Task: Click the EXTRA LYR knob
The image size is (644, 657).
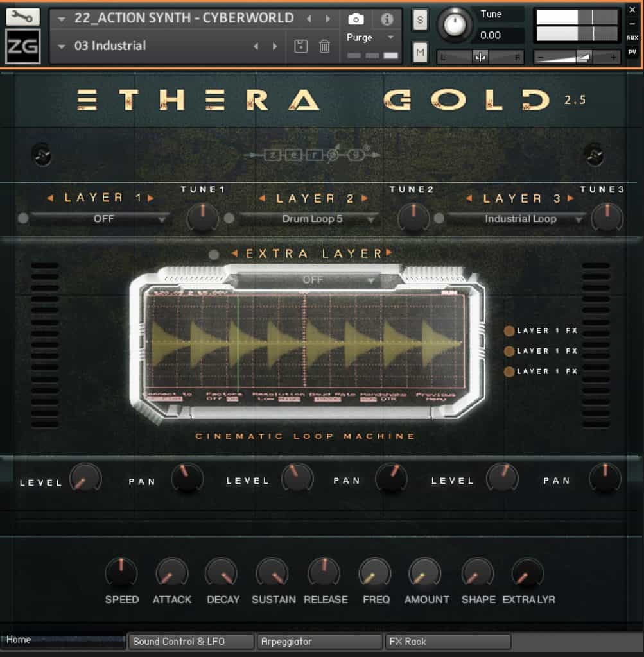Action: [x=528, y=572]
